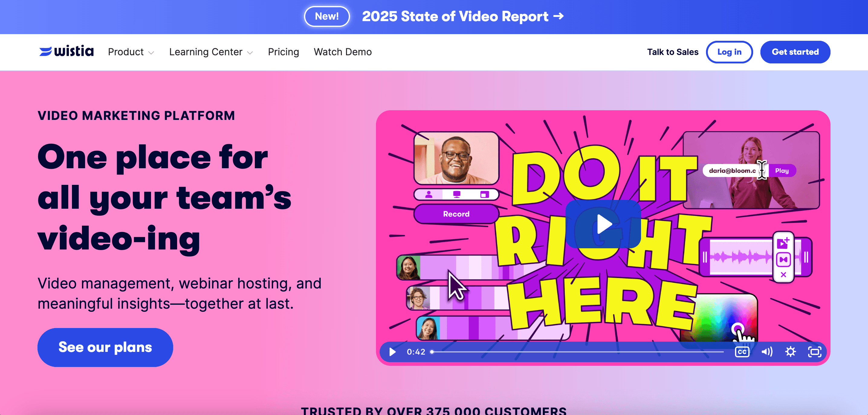Open the Pricing page from the navbar

(x=283, y=52)
